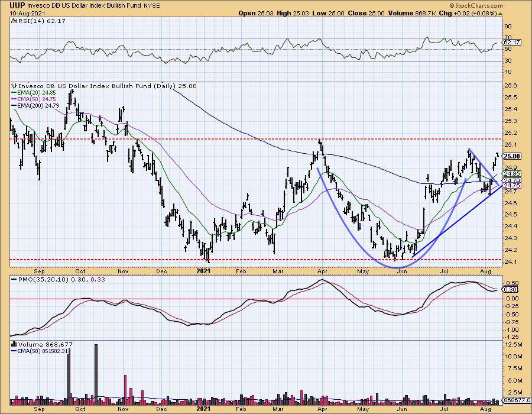Click the Chg +0.02 (+0.08%) value
The height and width of the screenshot is (414, 532).
[468, 13]
